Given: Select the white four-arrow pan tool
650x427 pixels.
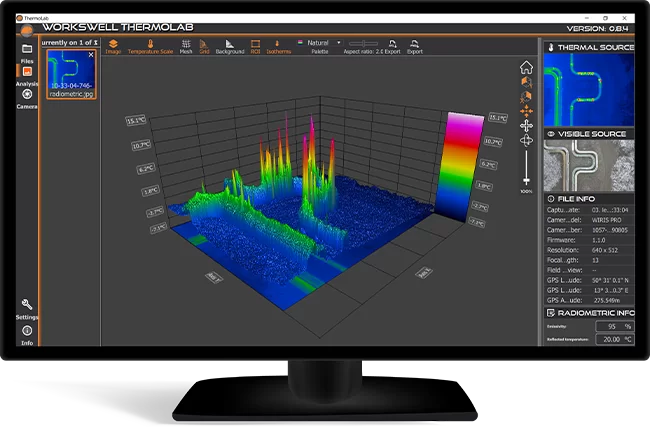Looking at the screenshot, I should (x=526, y=126).
